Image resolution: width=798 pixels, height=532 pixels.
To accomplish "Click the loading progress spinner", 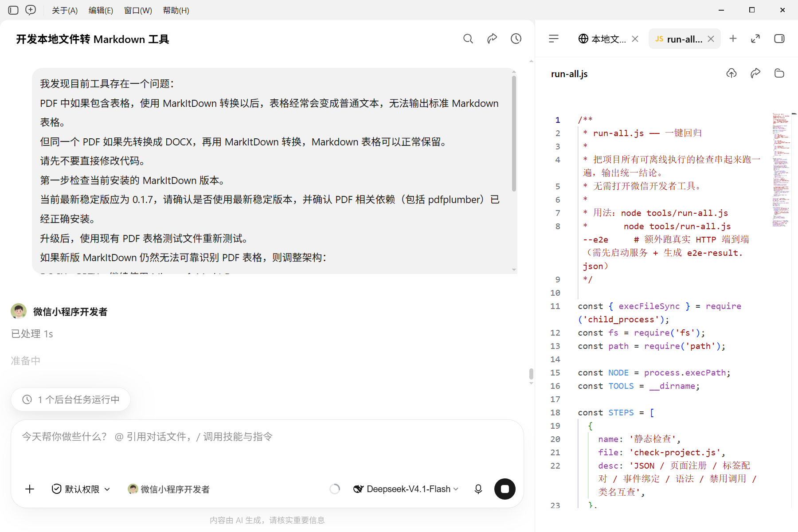I will [335, 489].
